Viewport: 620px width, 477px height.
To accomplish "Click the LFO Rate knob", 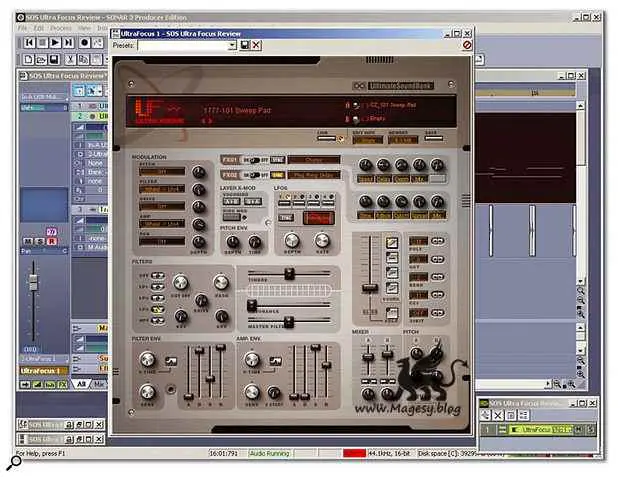I will (322, 240).
